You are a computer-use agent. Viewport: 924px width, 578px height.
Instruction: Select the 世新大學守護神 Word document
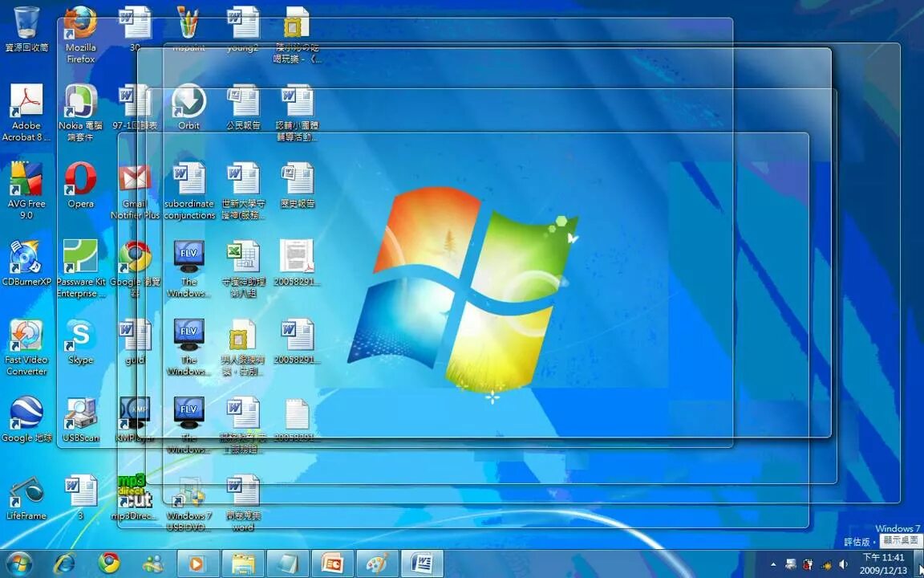click(x=243, y=191)
